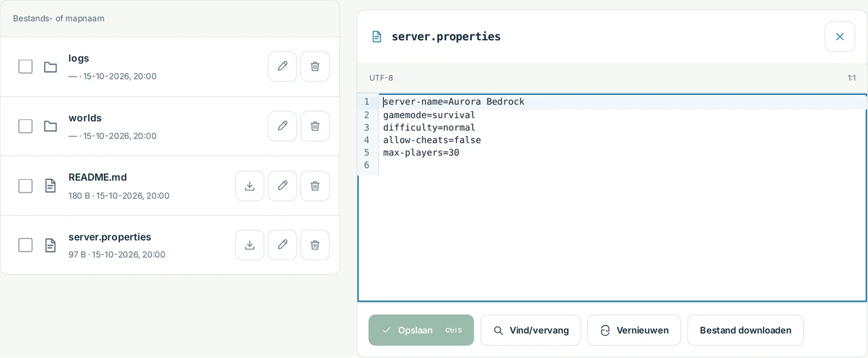This screenshot has height=358, width=868.
Task: Click the UTF-8 encoding label
Action: tap(381, 78)
